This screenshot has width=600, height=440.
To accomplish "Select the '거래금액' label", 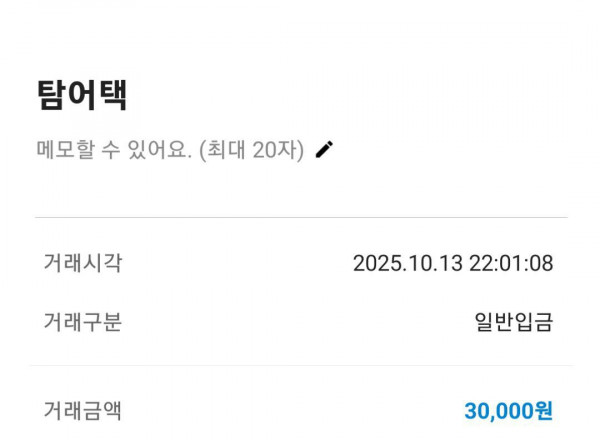I will [x=82, y=410].
